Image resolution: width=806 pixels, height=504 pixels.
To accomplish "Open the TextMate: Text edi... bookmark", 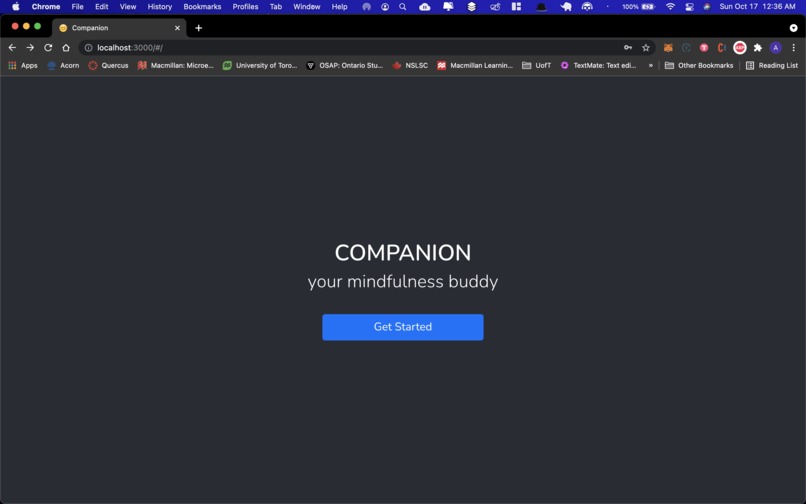I will [x=598, y=65].
